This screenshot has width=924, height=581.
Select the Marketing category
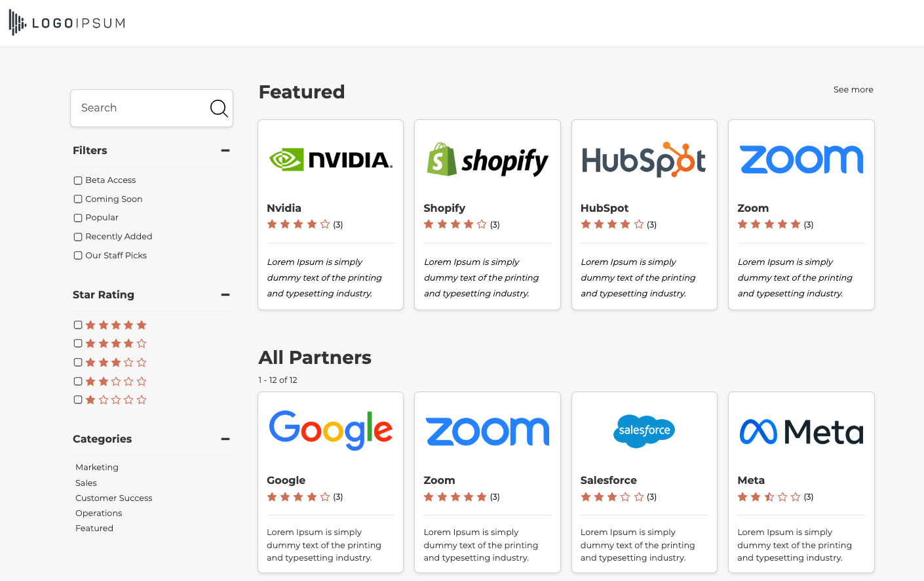click(97, 468)
